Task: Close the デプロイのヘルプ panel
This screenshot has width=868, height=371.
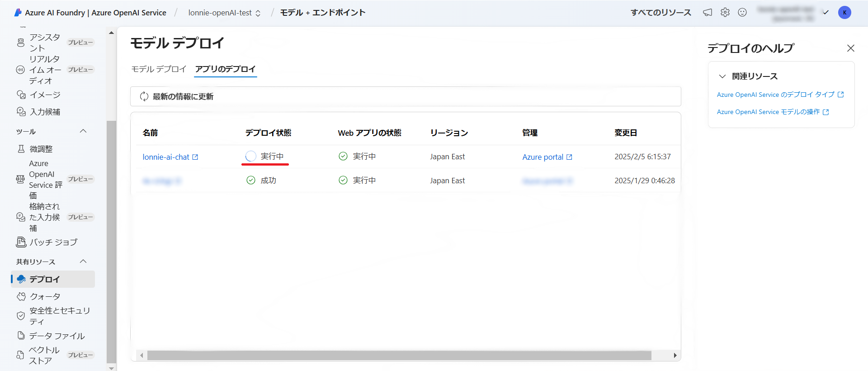Action: pyautogui.click(x=851, y=48)
